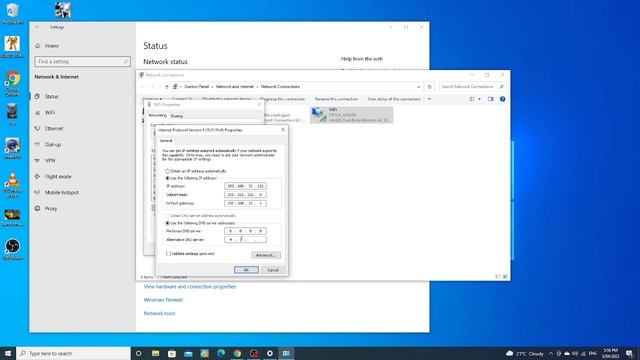640x360 pixels.
Task: Open change-your-view dropdown arrow
Action: click(x=479, y=99)
